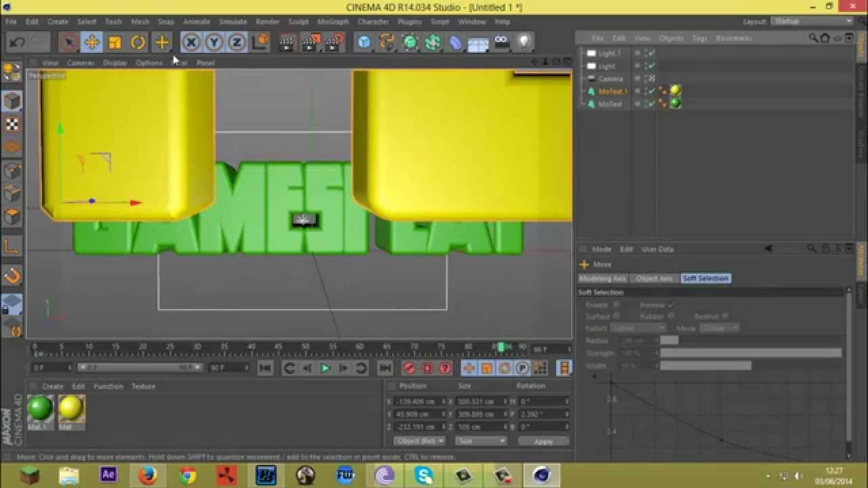The image size is (868, 488).
Task: Select MoText.1 in Object Manager
Action: (612, 91)
